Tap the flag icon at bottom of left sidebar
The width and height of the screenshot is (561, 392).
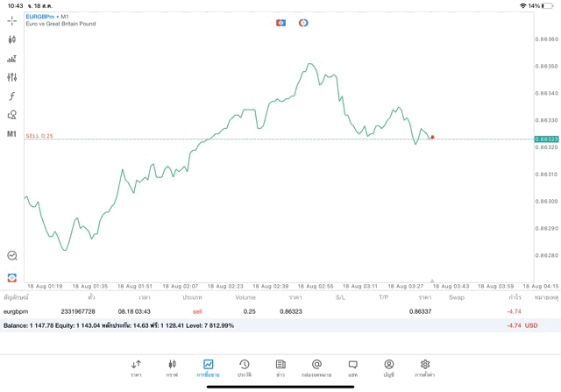pos(12,278)
